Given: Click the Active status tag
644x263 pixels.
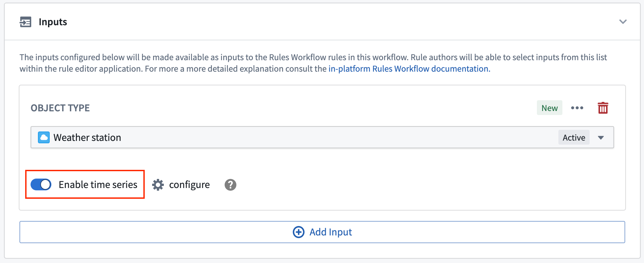Looking at the screenshot, I should [574, 138].
